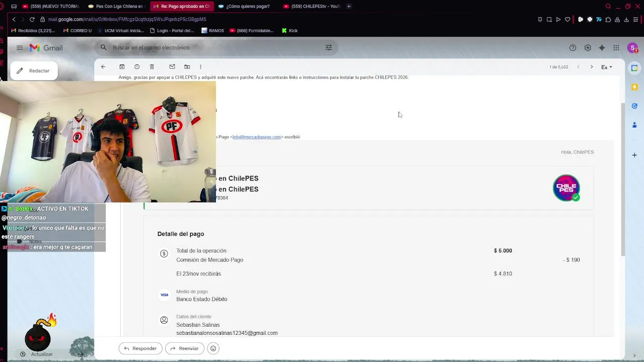This screenshot has height=362, width=644.
Task: Switch to the ¿Cómo quieres pagar? tab
Action: tap(247, 6)
